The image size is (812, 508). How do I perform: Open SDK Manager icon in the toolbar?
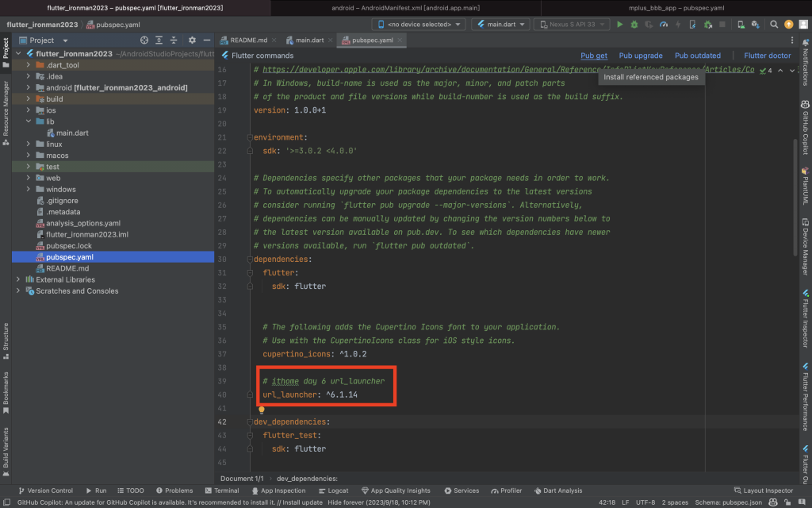tap(756, 25)
